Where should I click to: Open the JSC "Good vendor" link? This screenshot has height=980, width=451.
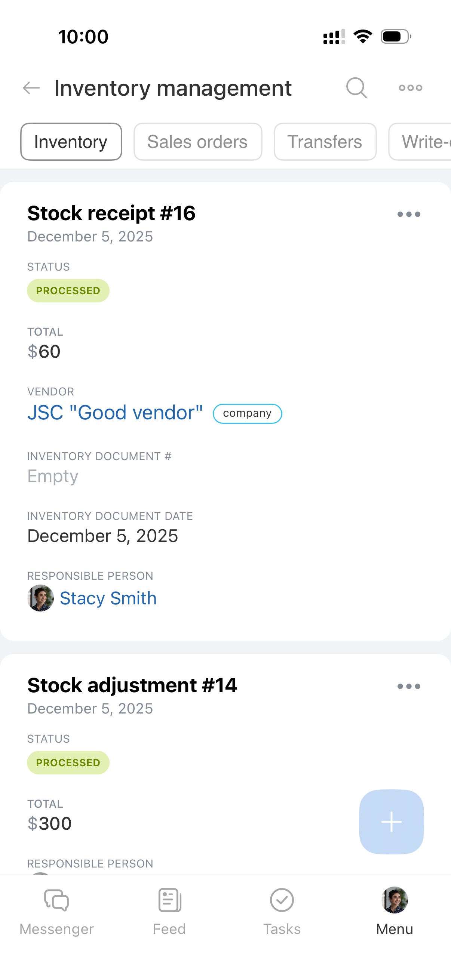pyautogui.click(x=115, y=413)
